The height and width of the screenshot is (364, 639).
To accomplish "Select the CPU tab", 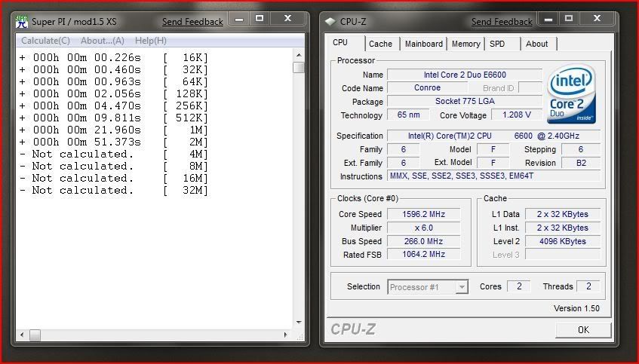I will tap(341, 43).
